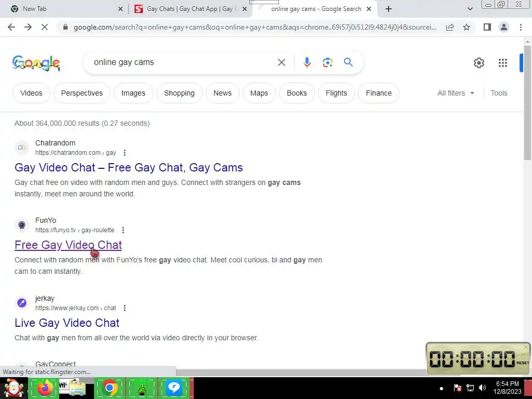Close the New Tab tab
The width and height of the screenshot is (532, 399).
point(121,9)
